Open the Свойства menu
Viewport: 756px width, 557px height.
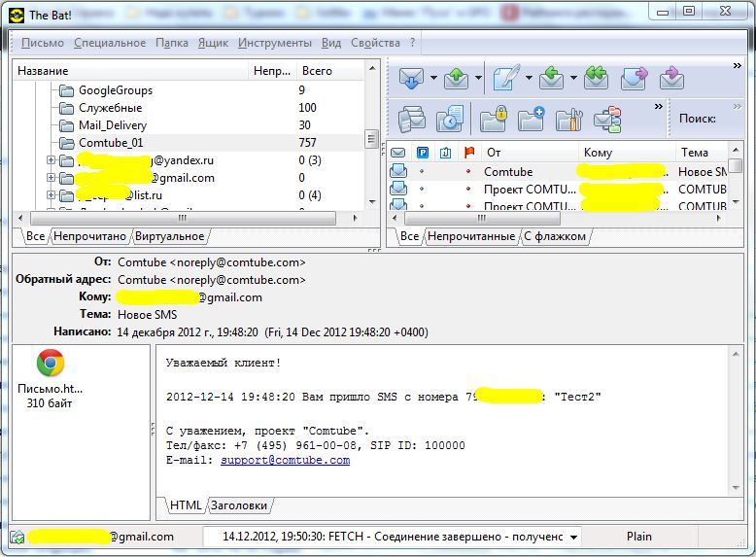(x=376, y=43)
